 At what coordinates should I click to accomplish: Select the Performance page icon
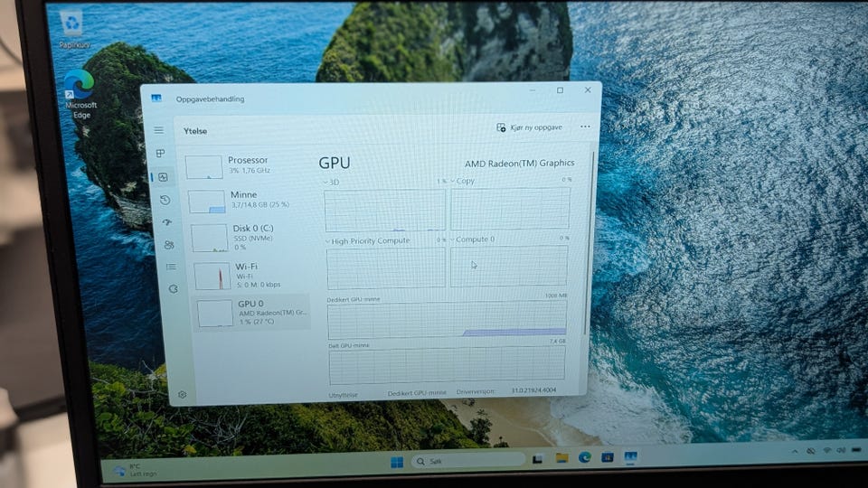163,177
